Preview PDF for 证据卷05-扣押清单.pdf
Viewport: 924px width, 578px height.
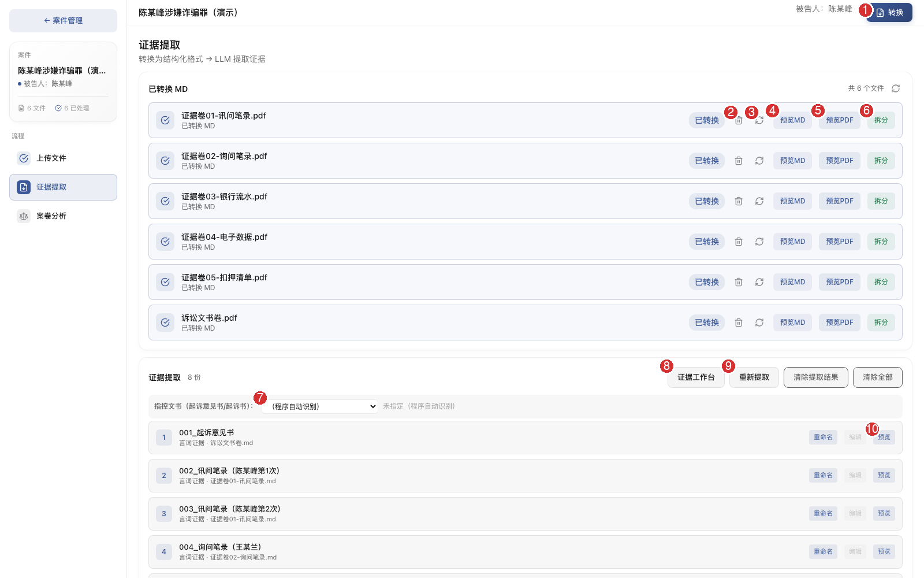840,282
